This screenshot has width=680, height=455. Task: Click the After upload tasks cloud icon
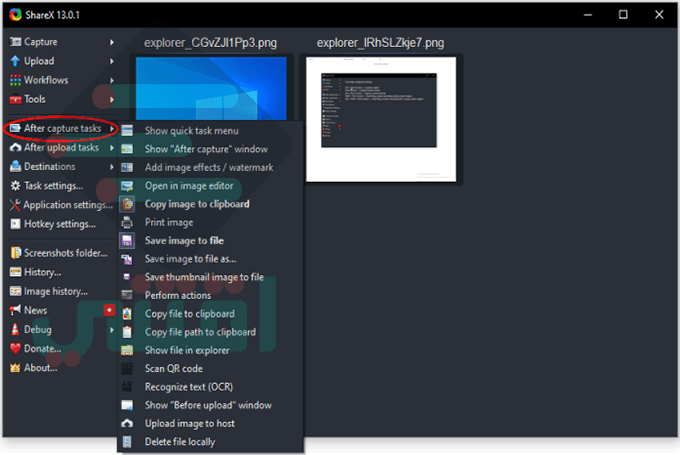(15, 148)
